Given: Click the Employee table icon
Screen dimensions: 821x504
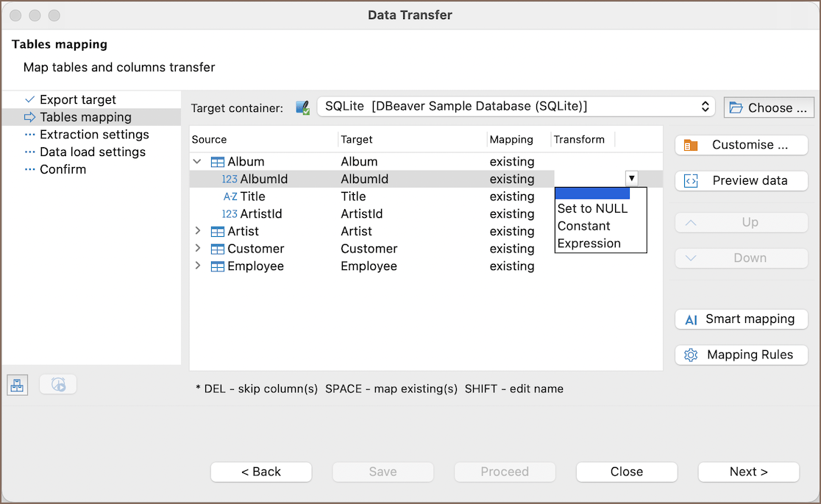Looking at the screenshot, I should tap(218, 266).
